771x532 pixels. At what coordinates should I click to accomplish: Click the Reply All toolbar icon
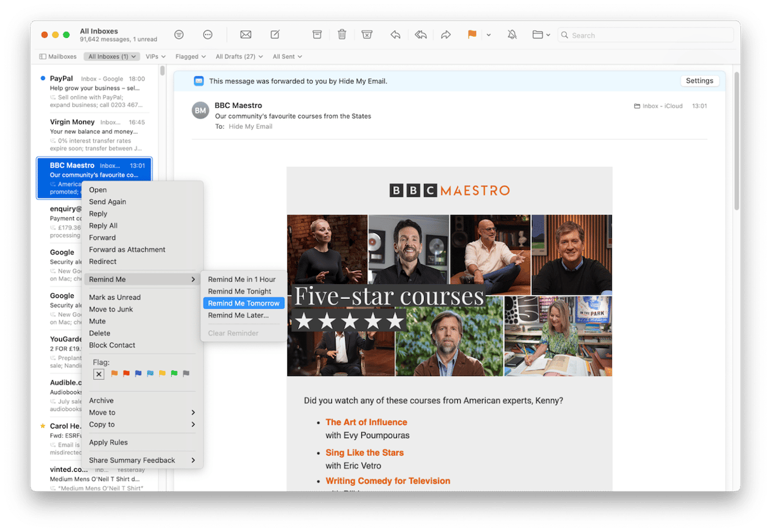click(420, 35)
